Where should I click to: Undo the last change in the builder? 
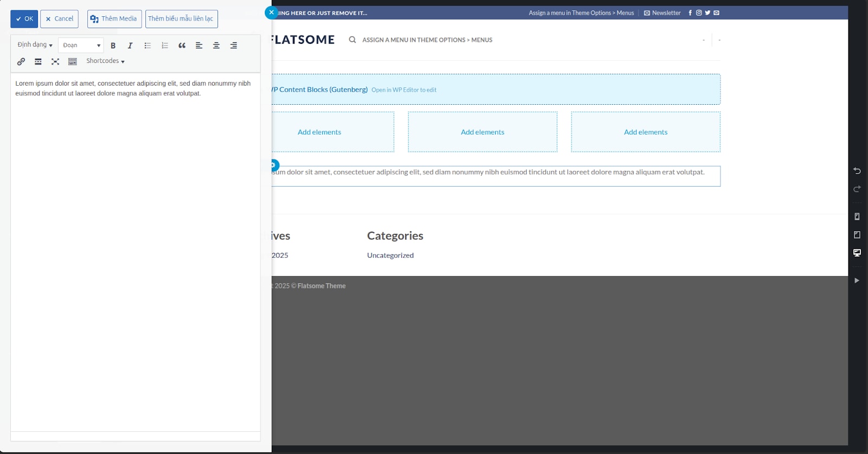coord(857,171)
